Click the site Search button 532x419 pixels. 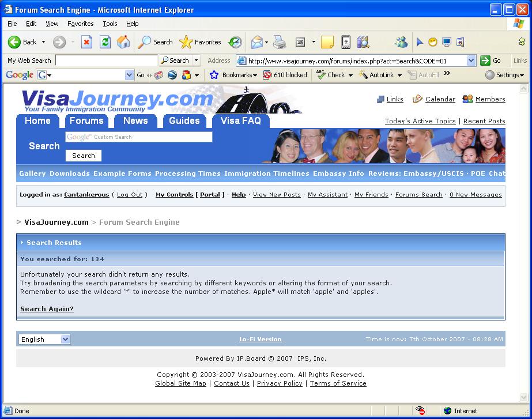(x=84, y=156)
